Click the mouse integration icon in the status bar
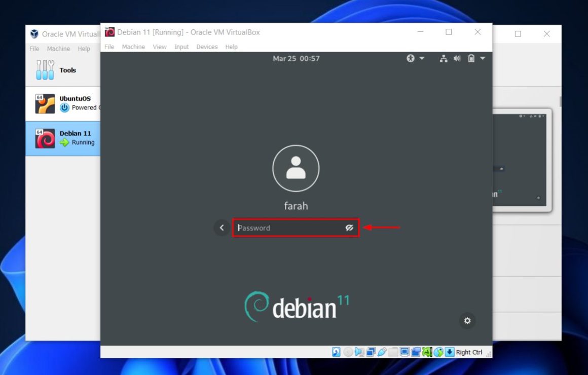 tap(438, 352)
